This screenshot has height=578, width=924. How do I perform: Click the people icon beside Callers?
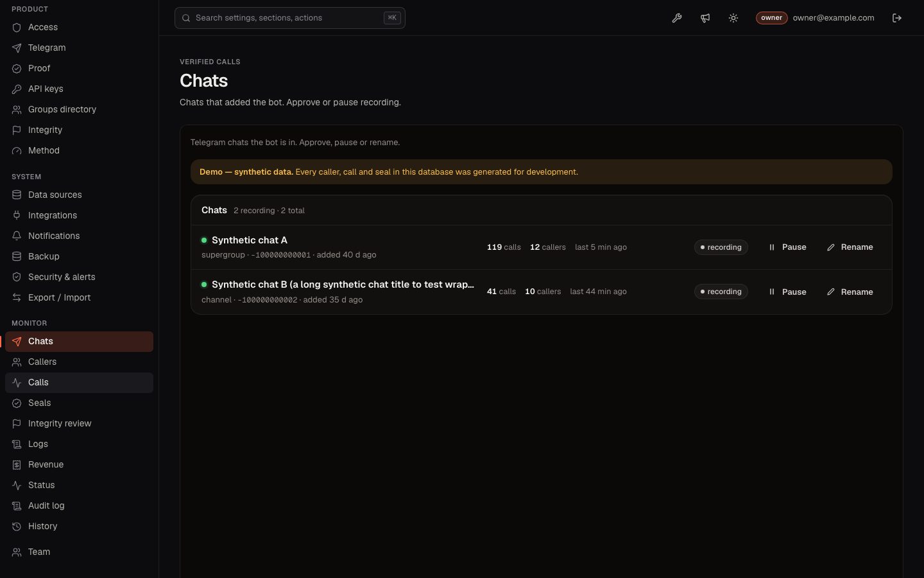click(x=17, y=362)
